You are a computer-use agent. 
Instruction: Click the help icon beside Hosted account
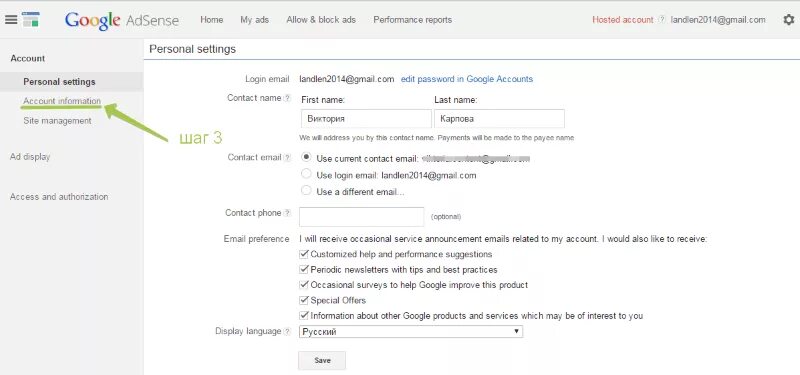(661, 20)
